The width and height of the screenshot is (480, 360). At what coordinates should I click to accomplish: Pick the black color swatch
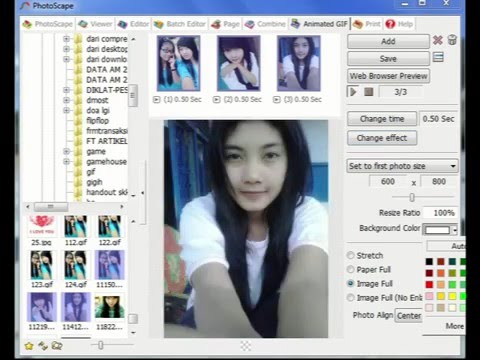click(x=429, y=262)
